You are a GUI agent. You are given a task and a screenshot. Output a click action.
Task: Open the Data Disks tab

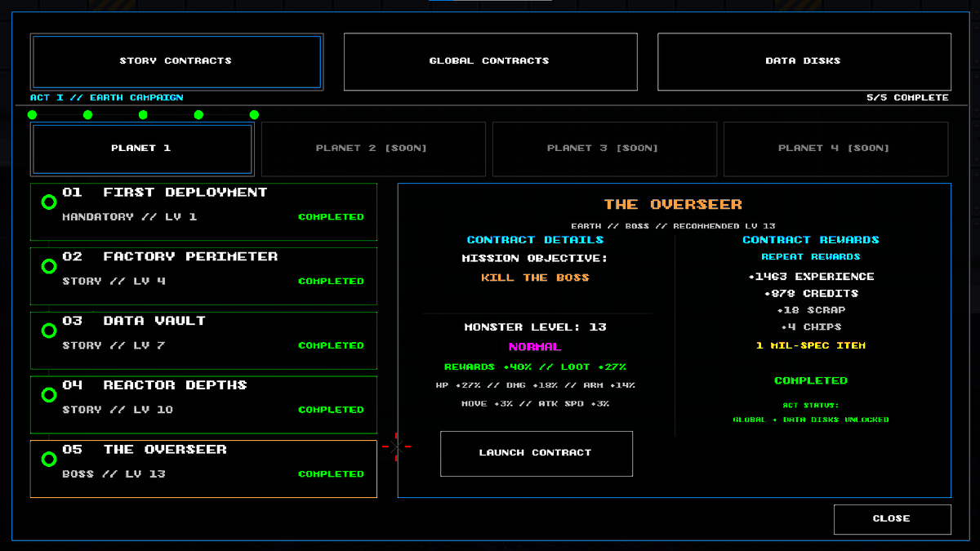804,61
